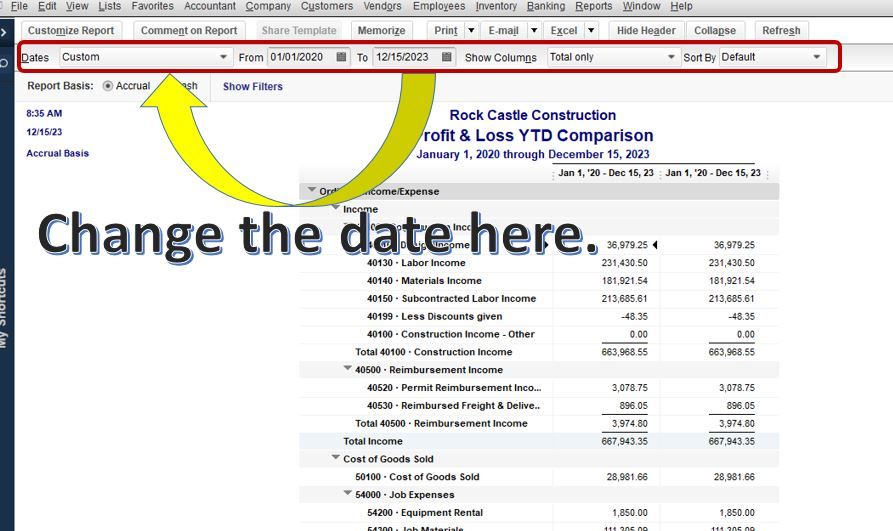Open the Window menu
Screen dimensions: 893x531
point(641,6)
